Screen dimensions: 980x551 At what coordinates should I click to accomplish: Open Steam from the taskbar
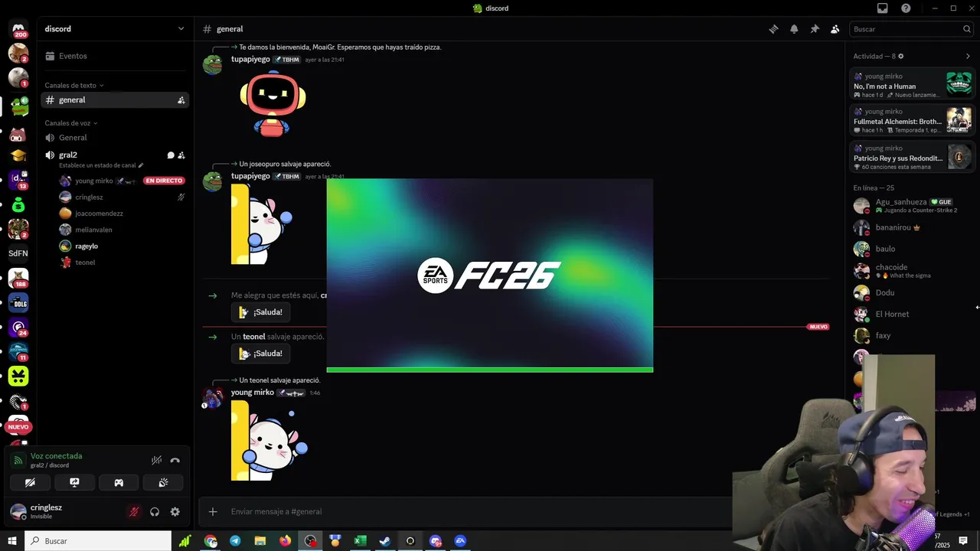[385, 541]
